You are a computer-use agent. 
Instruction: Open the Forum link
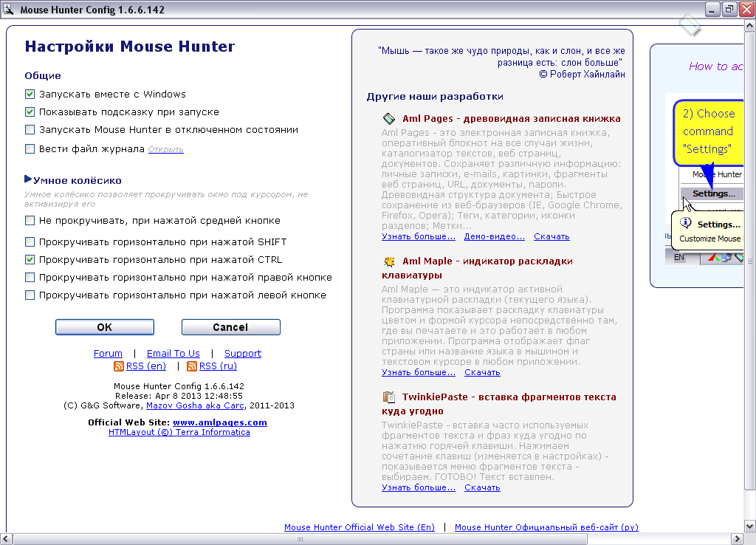coord(108,354)
